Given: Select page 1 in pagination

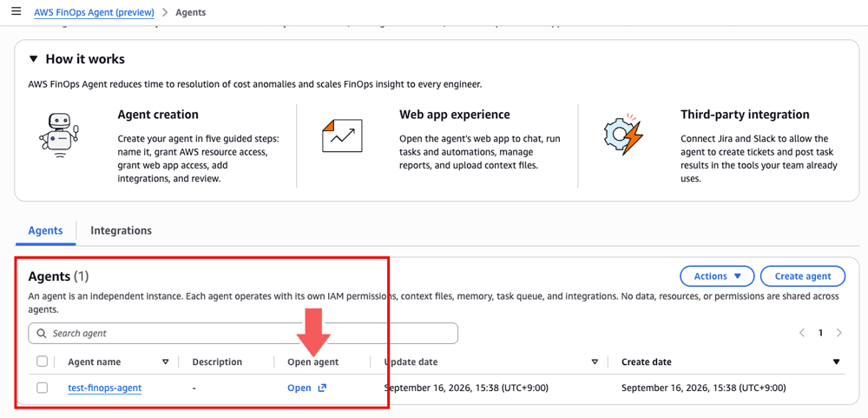Looking at the screenshot, I should 820,333.
